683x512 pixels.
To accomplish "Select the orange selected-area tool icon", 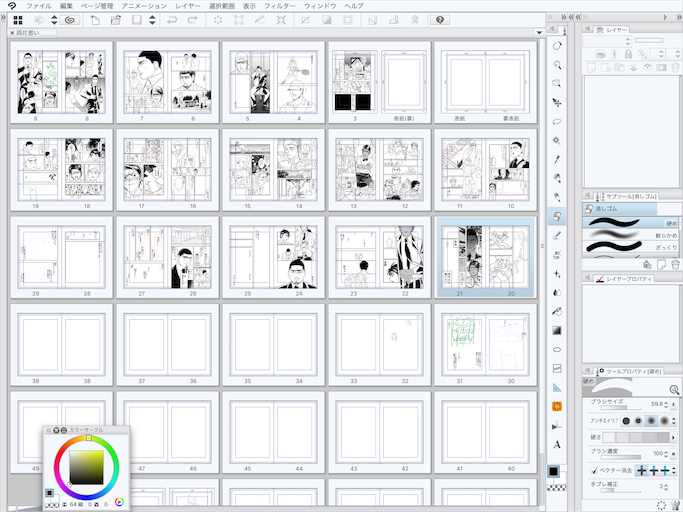I will pos(557,407).
